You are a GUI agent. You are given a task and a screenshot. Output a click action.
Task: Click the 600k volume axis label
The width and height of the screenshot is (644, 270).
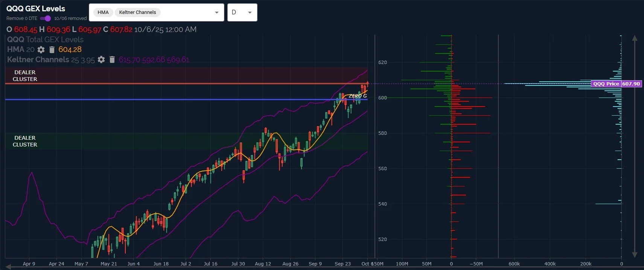514,264
